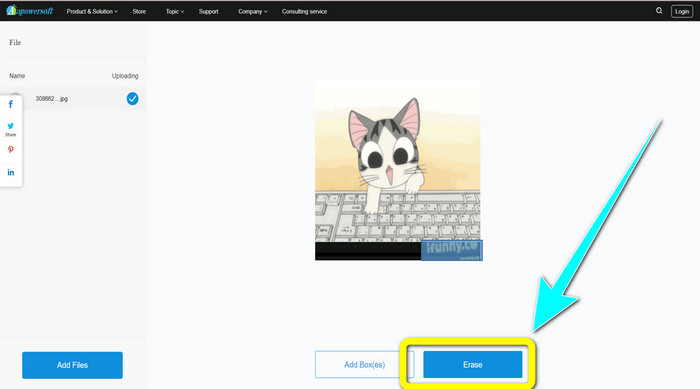Open the search magnifier icon
700x389 pixels.
pos(659,11)
